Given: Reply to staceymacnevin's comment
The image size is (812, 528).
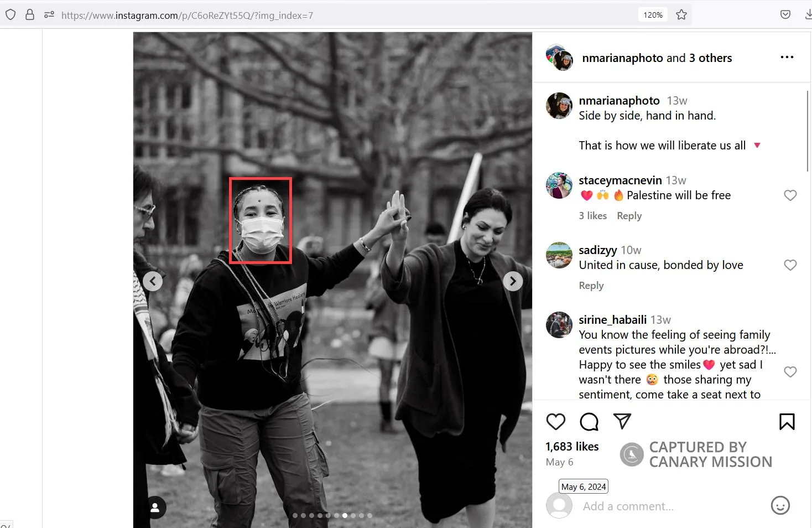Looking at the screenshot, I should click(x=629, y=216).
